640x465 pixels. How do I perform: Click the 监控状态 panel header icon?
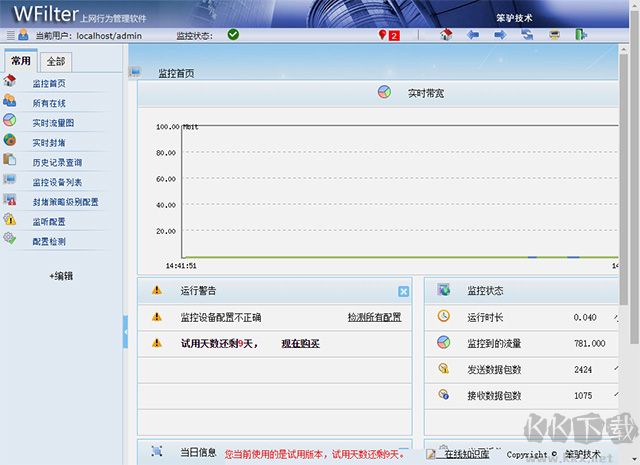(444, 290)
